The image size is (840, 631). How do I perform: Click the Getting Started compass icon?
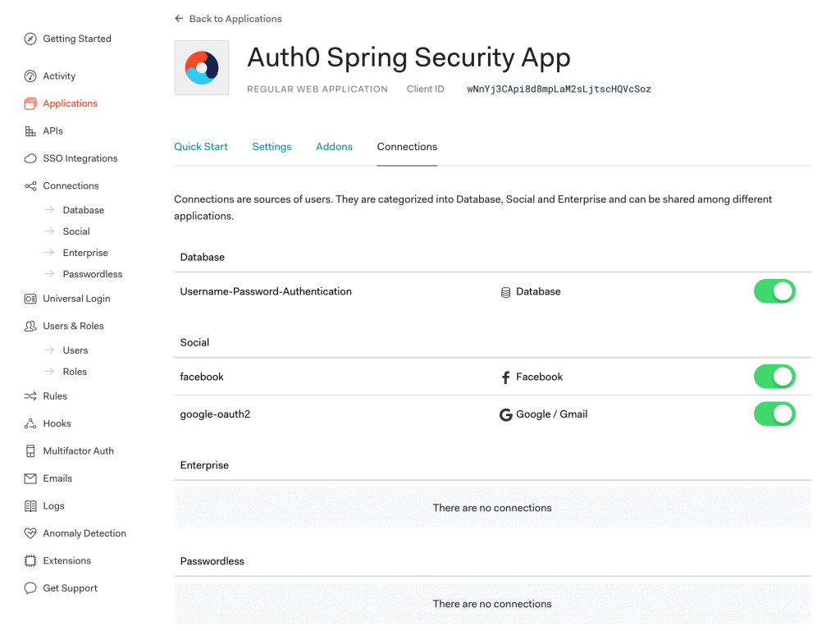[30, 39]
